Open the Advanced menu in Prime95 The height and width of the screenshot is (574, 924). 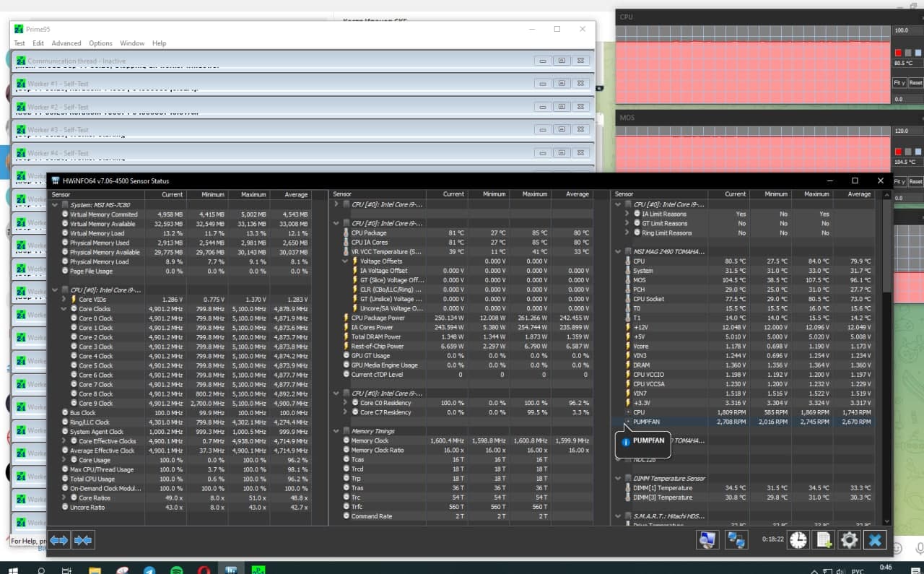point(66,43)
